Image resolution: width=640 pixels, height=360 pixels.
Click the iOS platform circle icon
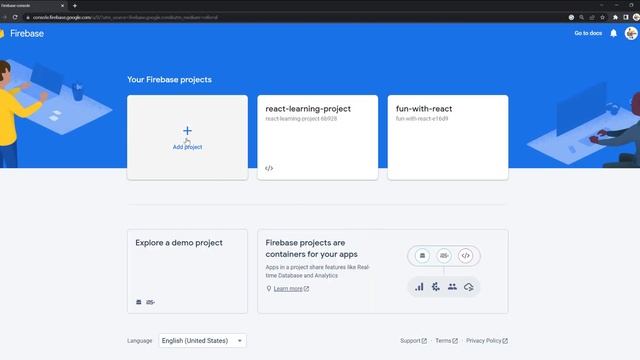pyautogui.click(x=444, y=256)
